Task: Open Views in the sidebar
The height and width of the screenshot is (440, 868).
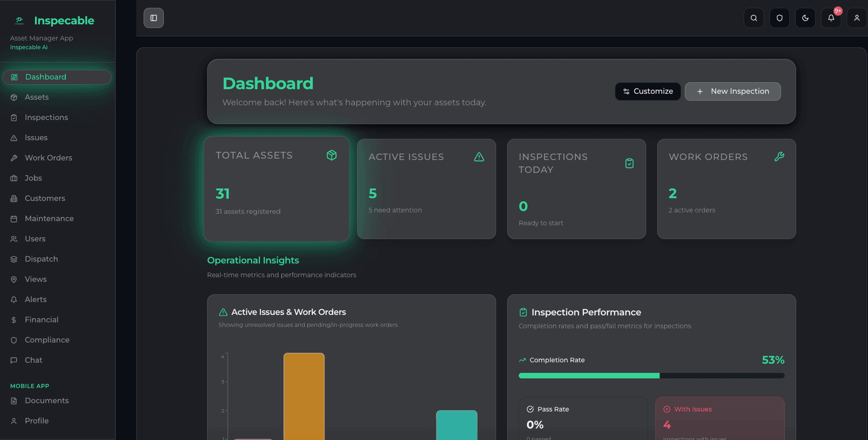Action: click(57, 280)
